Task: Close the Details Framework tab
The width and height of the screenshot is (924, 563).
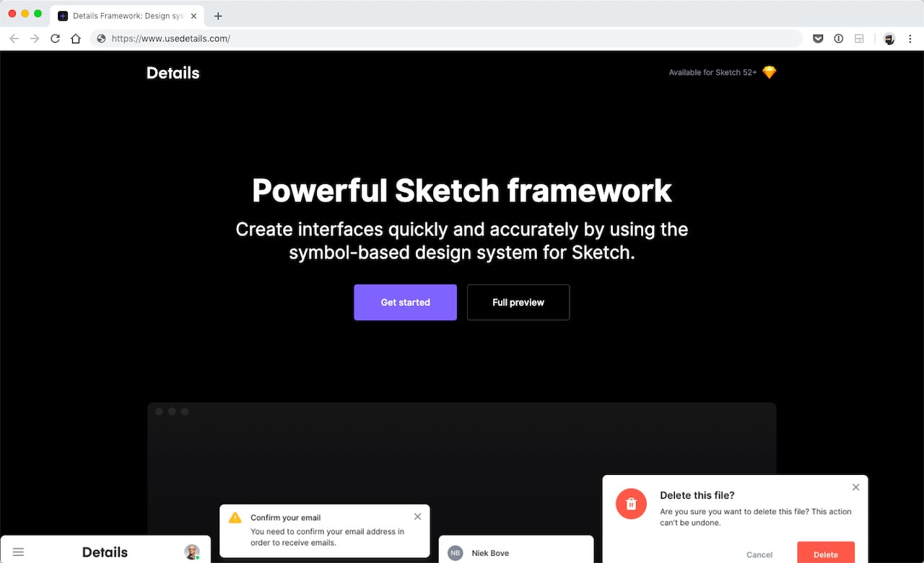Action: [x=193, y=16]
